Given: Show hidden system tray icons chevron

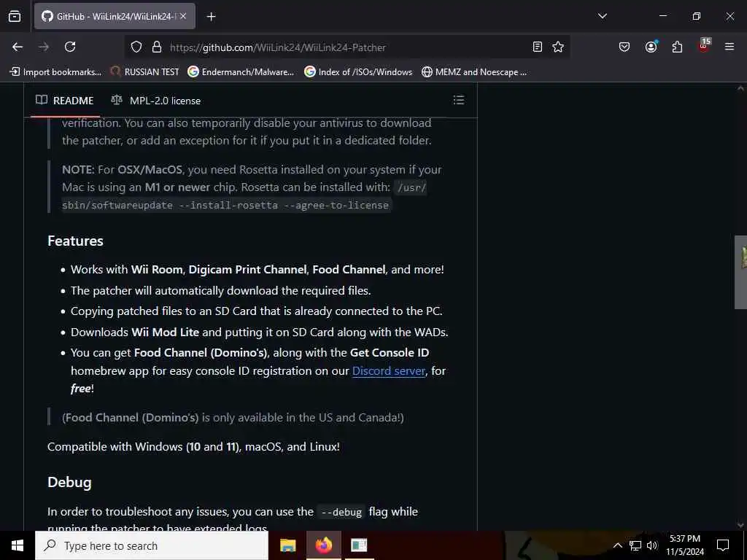Looking at the screenshot, I should (x=617, y=545).
